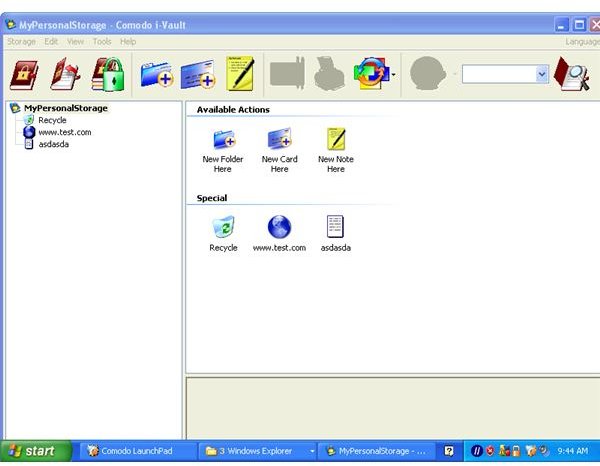Click the 9:44 AM system clock
This screenshot has height=466, width=600.
[x=572, y=451]
